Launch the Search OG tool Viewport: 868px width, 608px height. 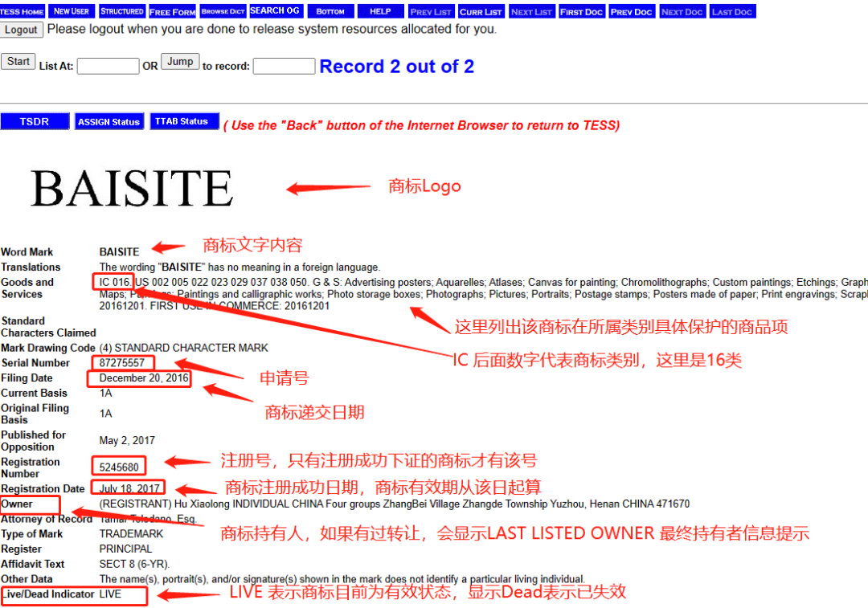[276, 10]
